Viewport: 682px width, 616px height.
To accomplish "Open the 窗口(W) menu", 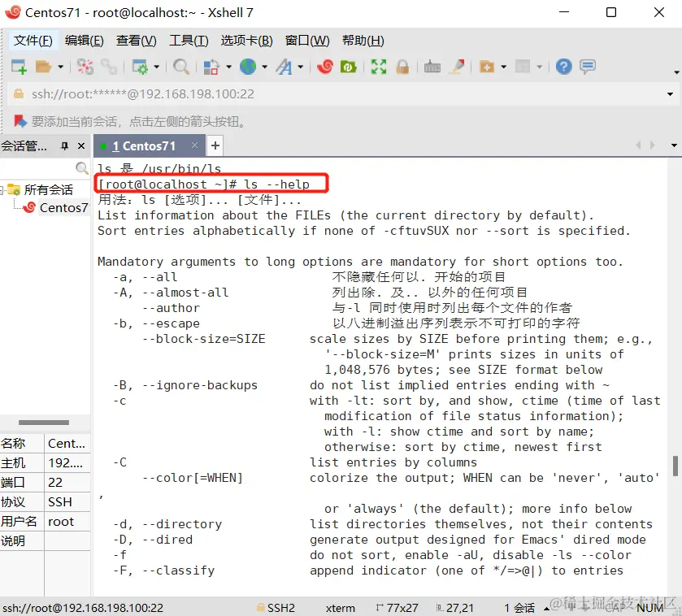I will [307, 41].
